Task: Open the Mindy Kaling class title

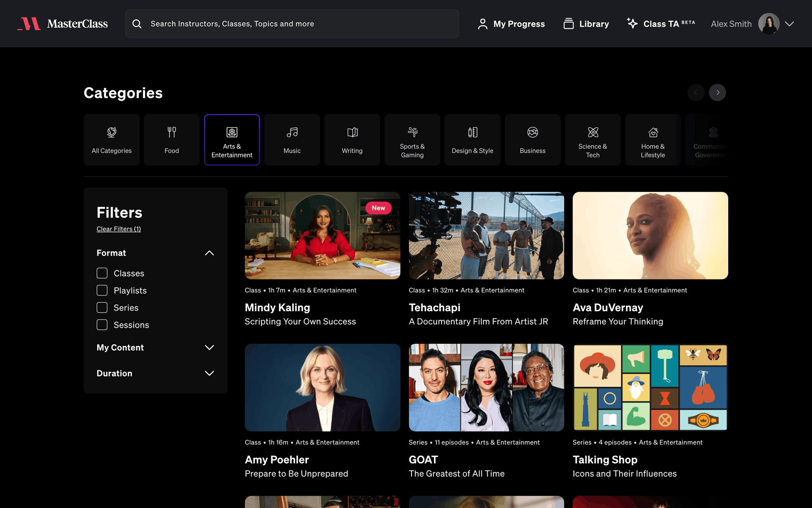Action: [x=277, y=308]
